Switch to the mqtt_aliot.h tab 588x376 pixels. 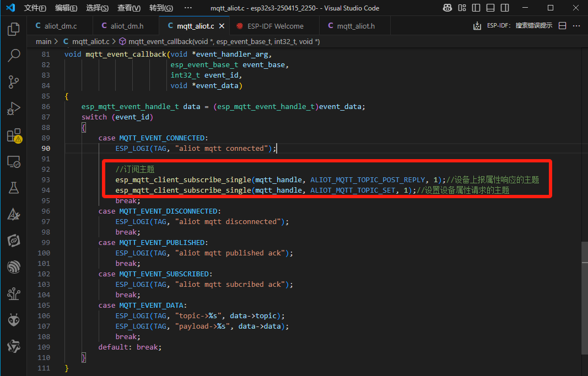pyautogui.click(x=355, y=26)
